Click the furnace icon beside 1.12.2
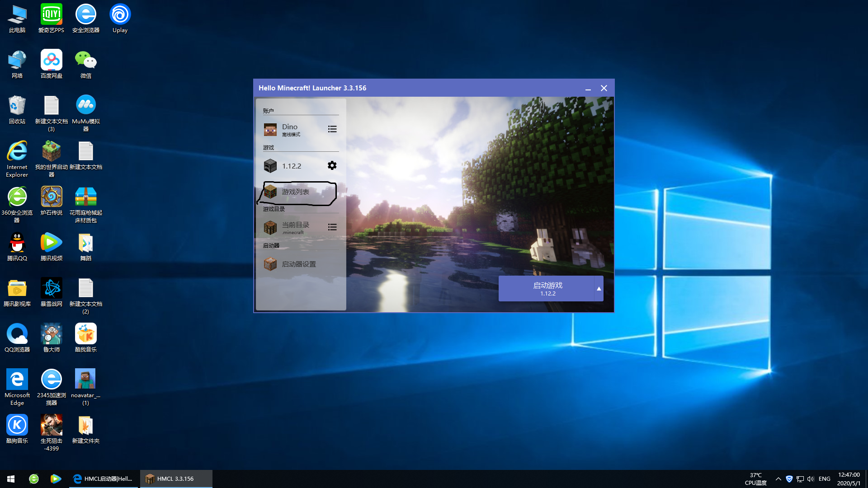Viewport: 868px width, 488px height. click(270, 166)
